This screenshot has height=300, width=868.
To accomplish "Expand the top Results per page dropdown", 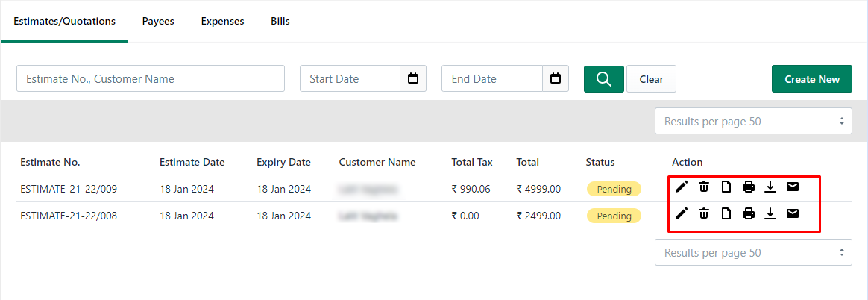I will (x=753, y=121).
